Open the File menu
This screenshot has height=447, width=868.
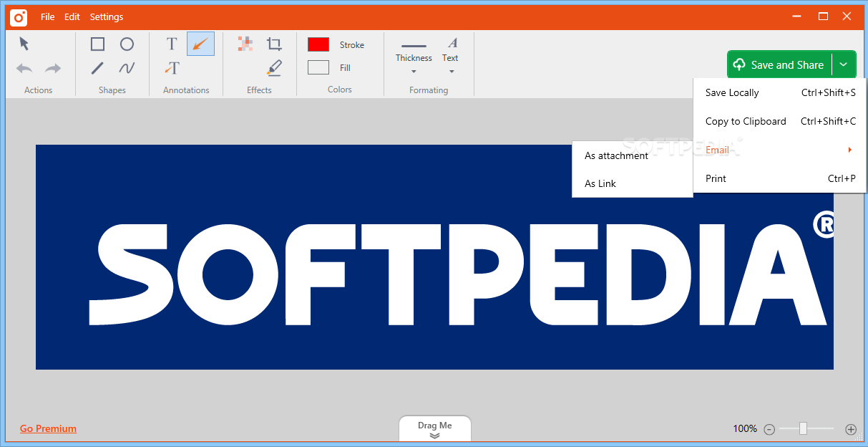(47, 16)
